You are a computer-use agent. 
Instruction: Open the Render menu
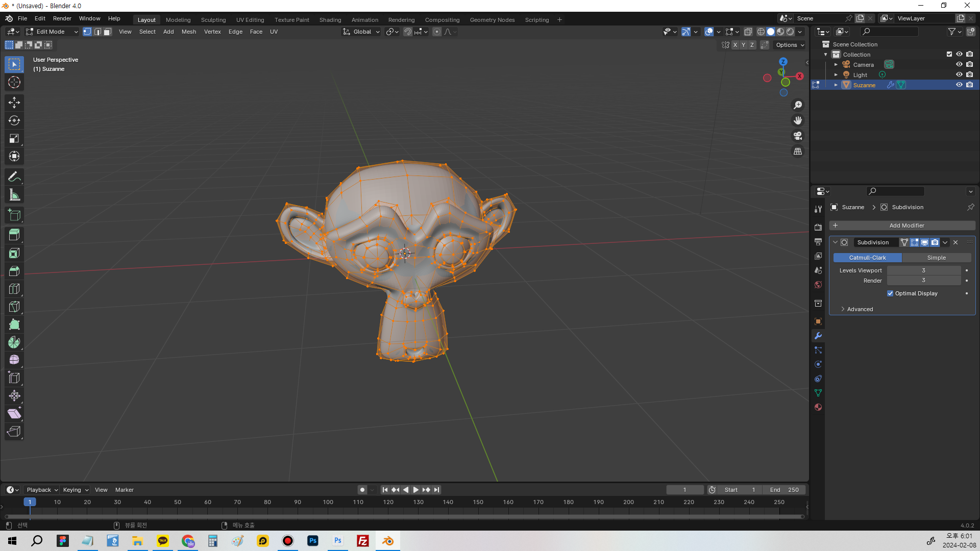pos(62,18)
